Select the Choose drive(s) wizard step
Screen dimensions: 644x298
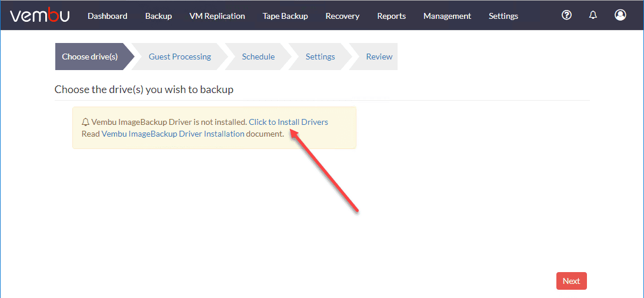coord(90,57)
